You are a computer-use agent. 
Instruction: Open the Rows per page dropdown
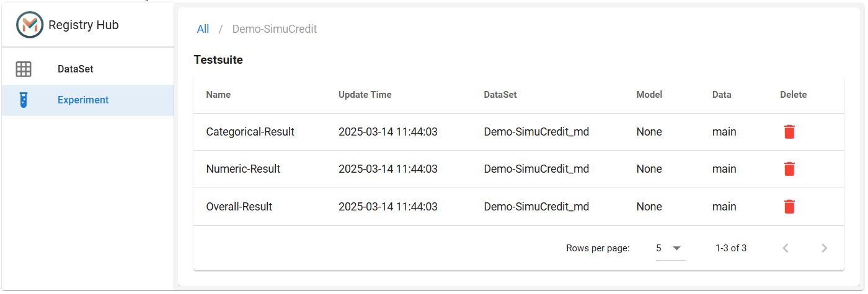coord(670,248)
